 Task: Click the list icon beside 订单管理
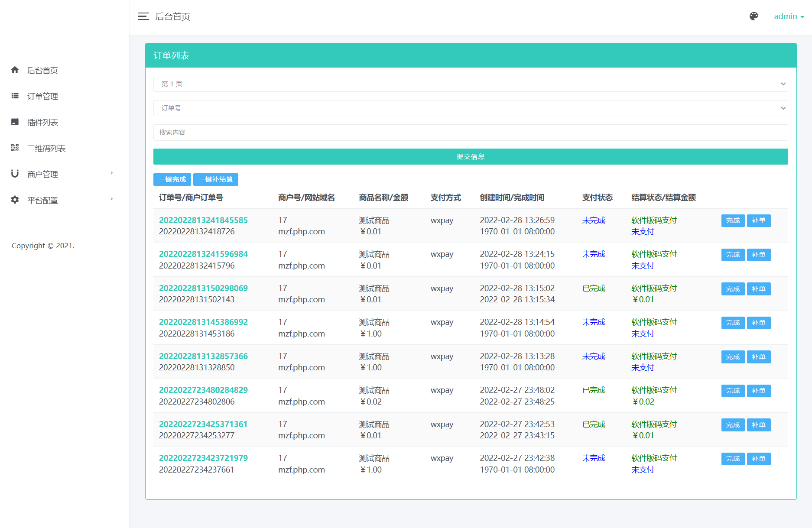click(x=15, y=96)
